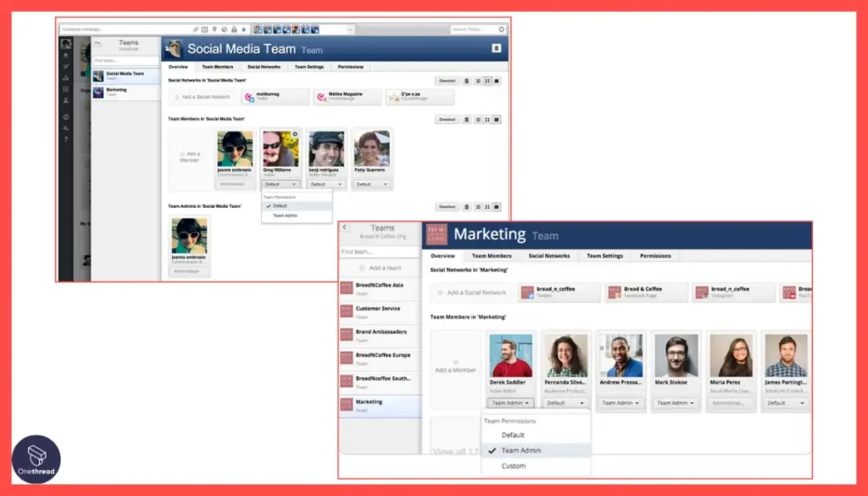Click the attachment paperclip icon in compose bar
Screen dimensions: 868x496
[x=196, y=30]
